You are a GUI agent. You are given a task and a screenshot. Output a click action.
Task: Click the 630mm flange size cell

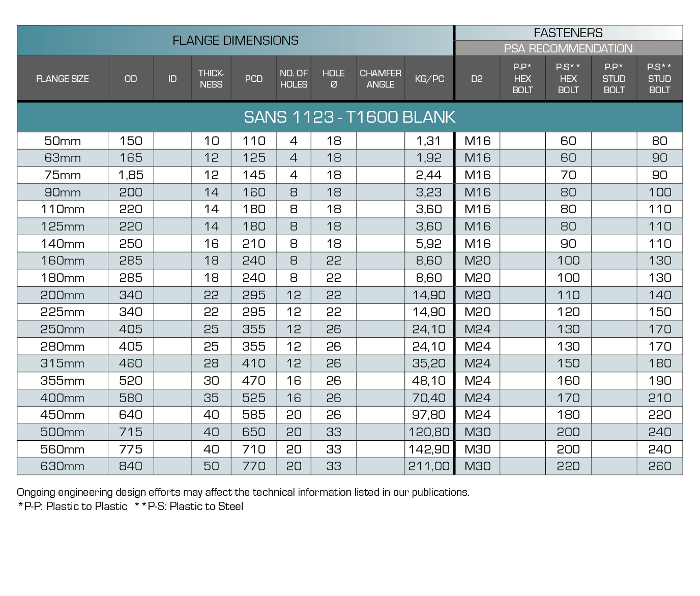[63, 466]
